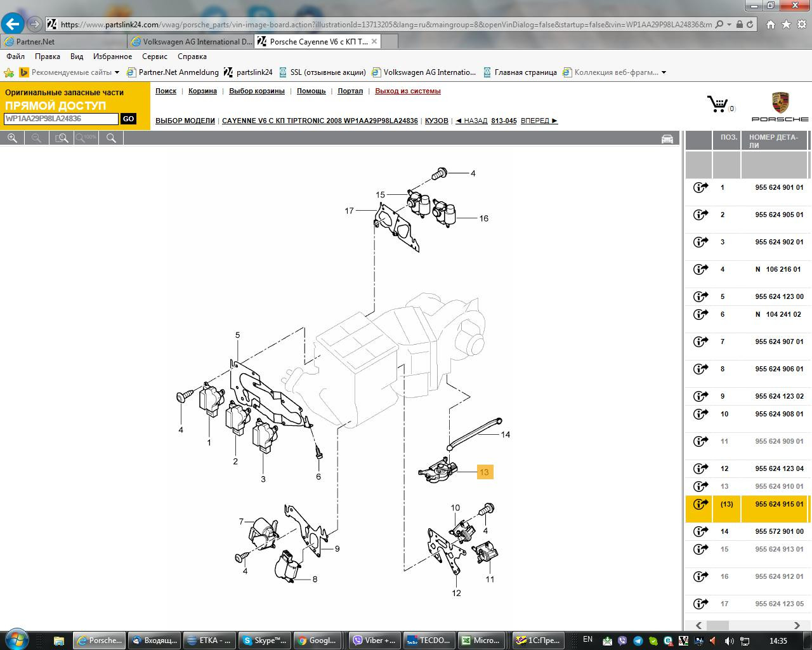Click the zoom in magnifier icon
Image resolution: width=812 pixels, height=650 pixels.
[x=12, y=138]
